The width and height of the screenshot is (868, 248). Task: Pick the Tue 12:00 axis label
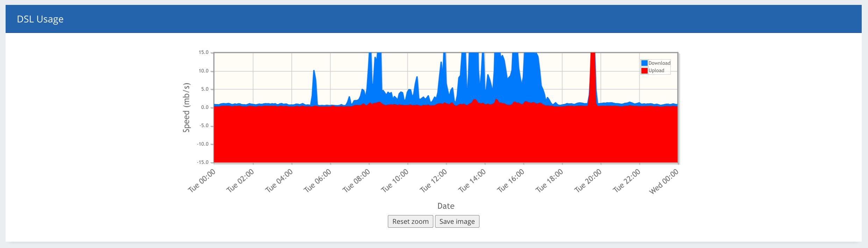pyautogui.click(x=433, y=181)
